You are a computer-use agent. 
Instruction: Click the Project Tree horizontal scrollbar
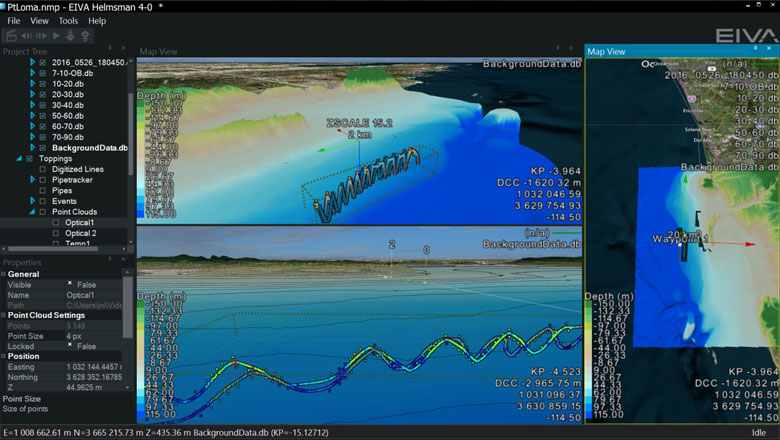click(x=53, y=249)
